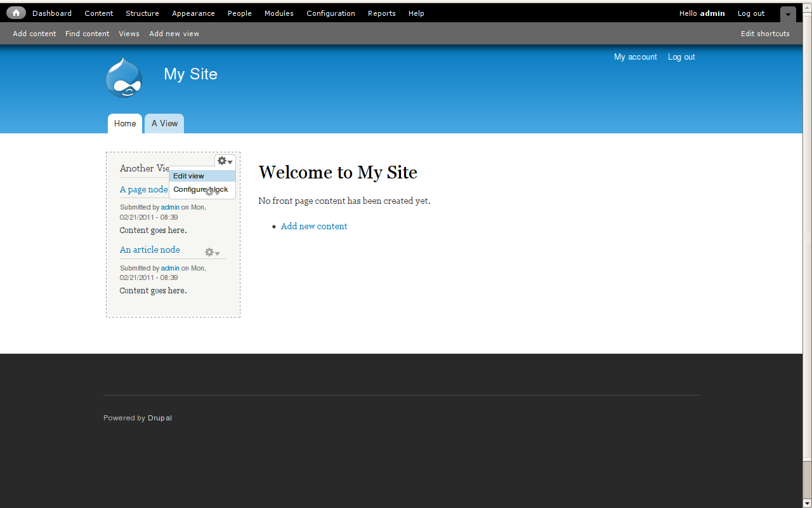Click Edit shortcuts link
Image resolution: width=812 pixels, height=508 pixels.
point(765,34)
